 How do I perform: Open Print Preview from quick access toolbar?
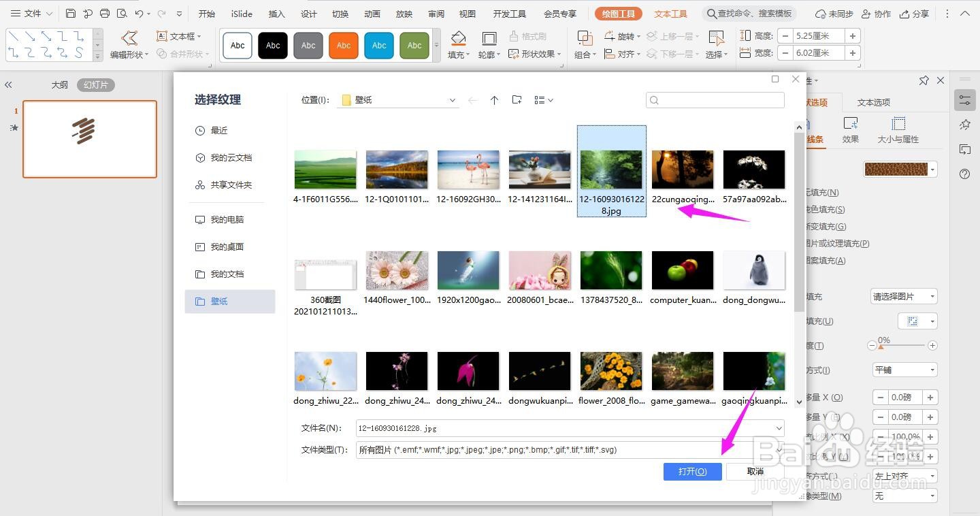122,14
